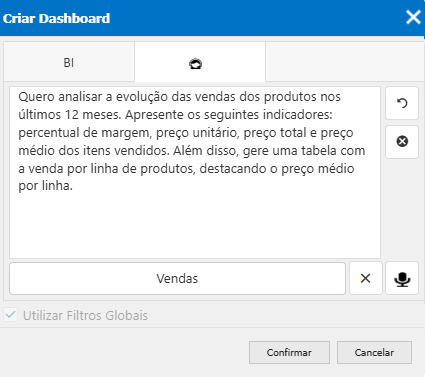Open the BI tab
The image size is (425, 377).
click(69, 62)
